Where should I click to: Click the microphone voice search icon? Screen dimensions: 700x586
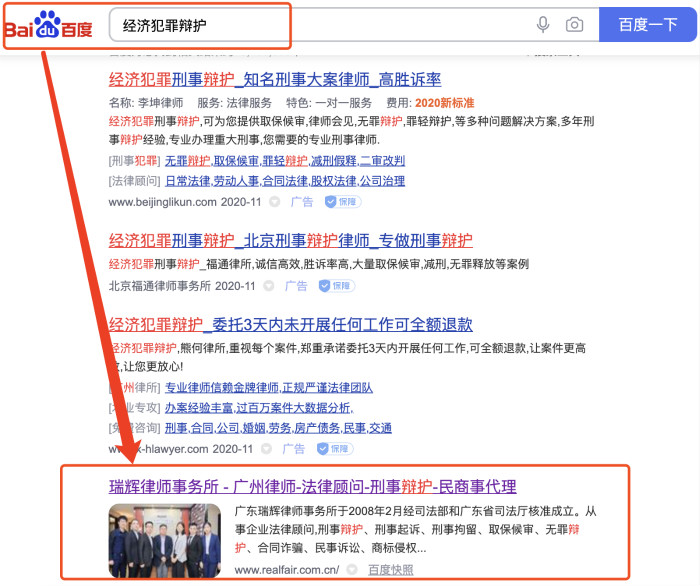(x=543, y=25)
